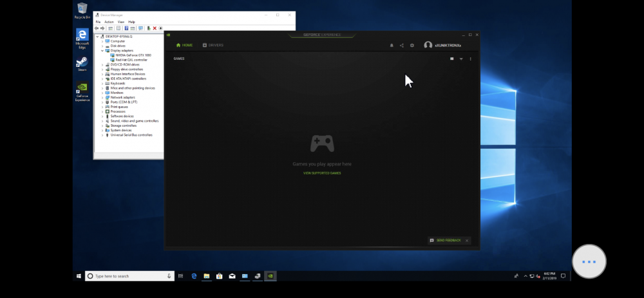
Task: Show hidden system tray icons
Action: tap(526, 276)
